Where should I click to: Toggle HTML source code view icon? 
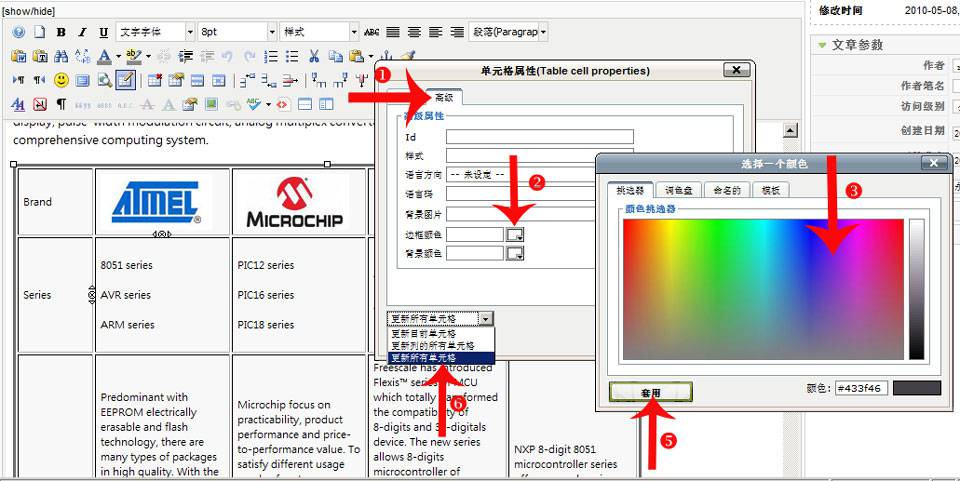click(282, 104)
